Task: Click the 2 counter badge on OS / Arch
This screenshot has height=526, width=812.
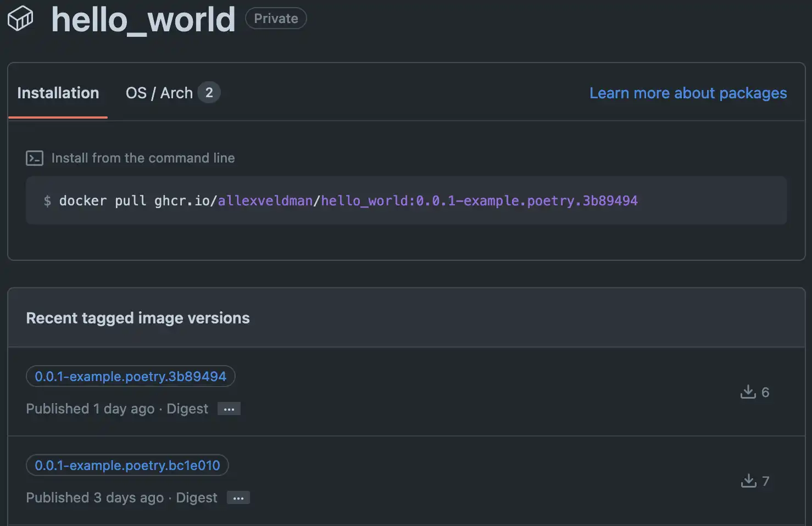Action: click(x=209, y=93)
